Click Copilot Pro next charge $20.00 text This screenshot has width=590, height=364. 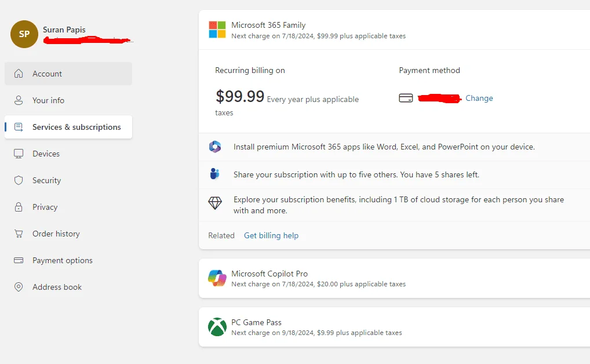click(x=318, y=284)
